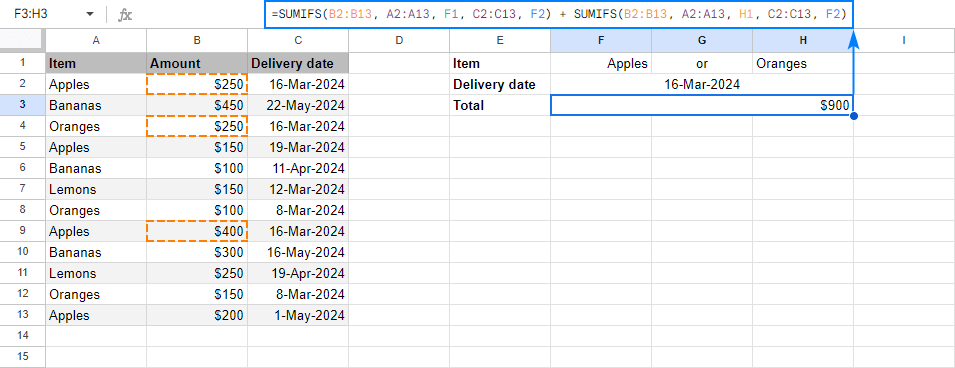Viewport: 955px width, 368px height.
Task: Select the 19-Mar-2024 date cell
Action: click(298, 147)
